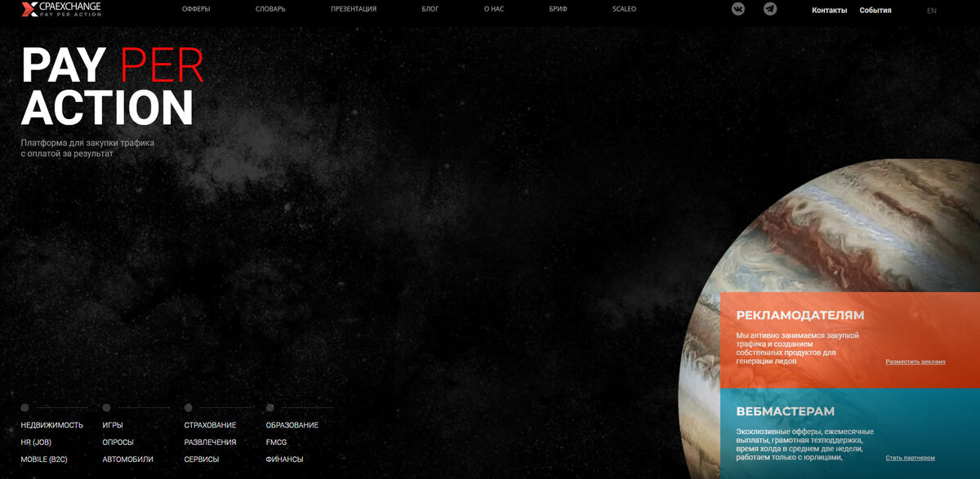Click the dot above Страхование column

coord(188,407)
